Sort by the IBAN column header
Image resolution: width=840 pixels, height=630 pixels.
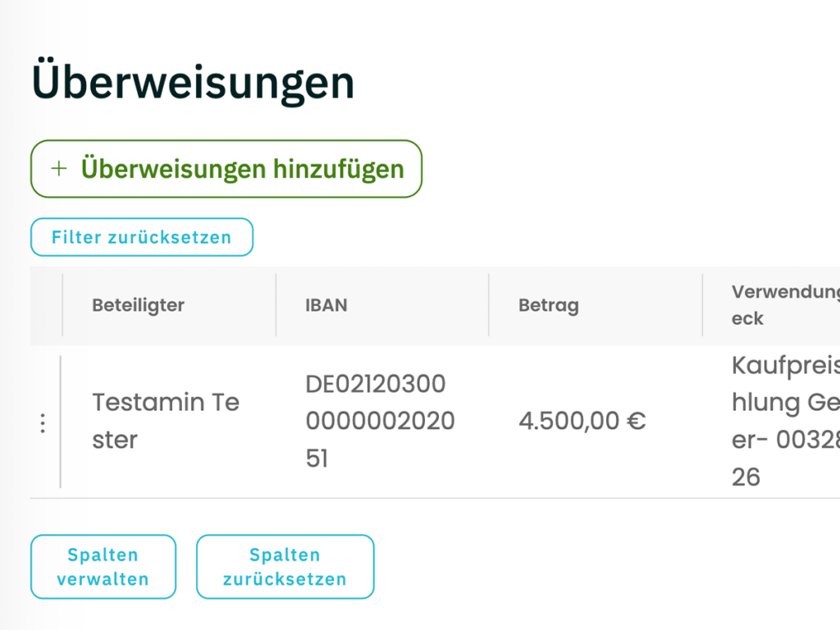click(x=326, y=304)
